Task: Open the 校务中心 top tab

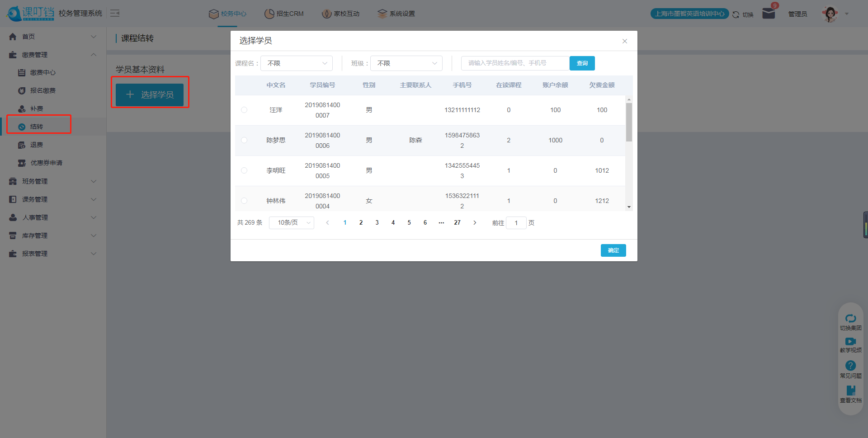Action: click(227, 14)
